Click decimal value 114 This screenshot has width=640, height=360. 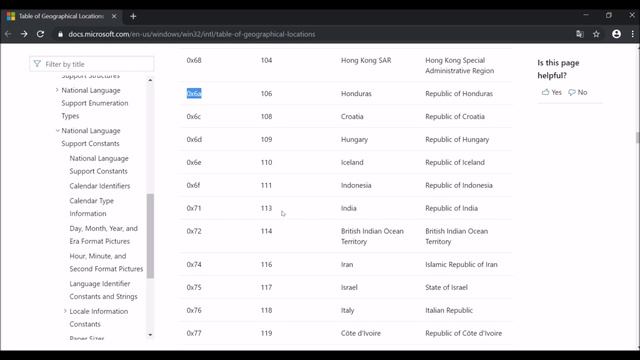pos(266,231)
